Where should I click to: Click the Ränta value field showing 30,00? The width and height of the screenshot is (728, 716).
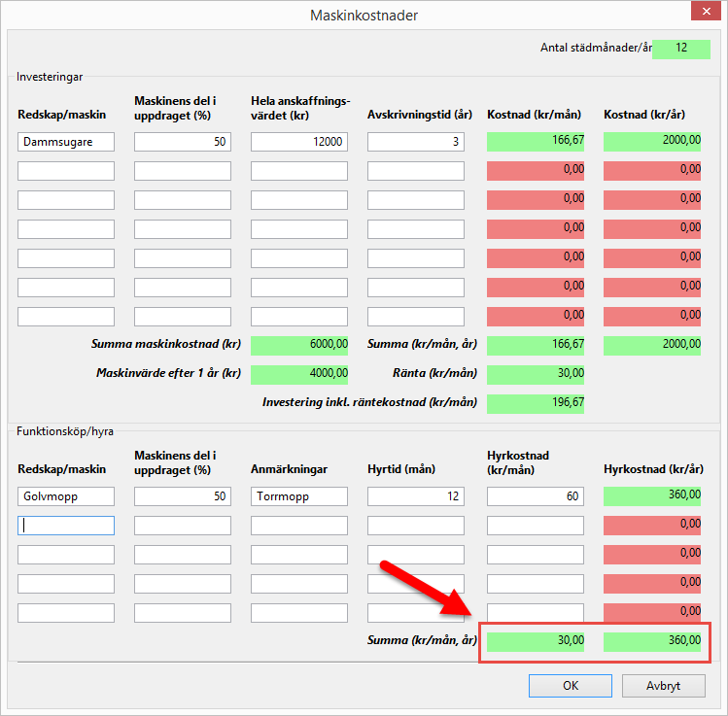(x=536, y=374)
